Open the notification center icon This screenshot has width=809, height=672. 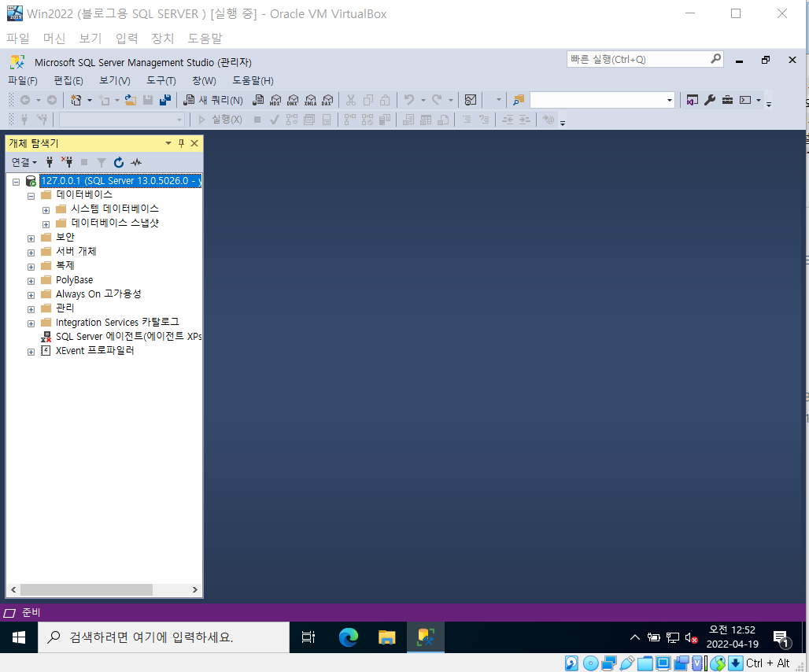781,639
